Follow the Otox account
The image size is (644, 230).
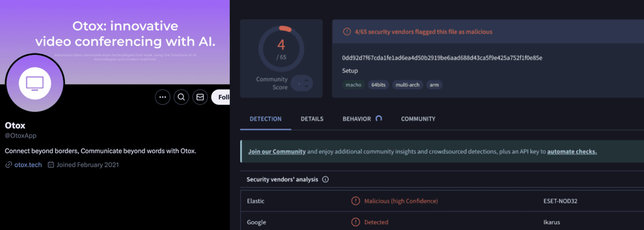pyautogui.click(x=221, y=97)
